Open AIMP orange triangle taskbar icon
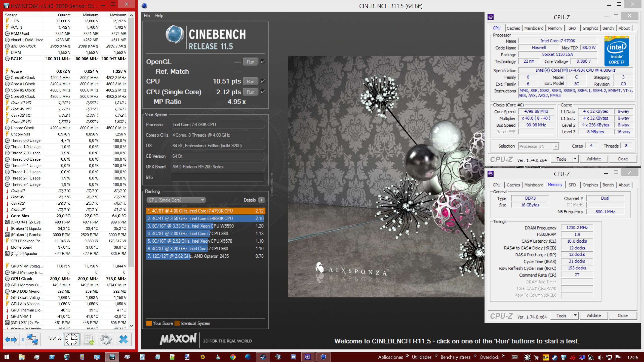 pos(203,357)
